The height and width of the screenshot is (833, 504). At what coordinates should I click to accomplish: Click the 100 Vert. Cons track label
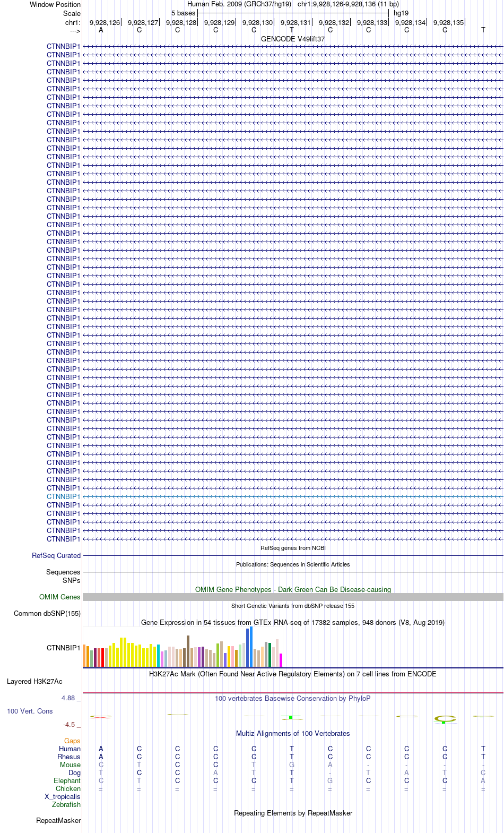(x=30, y=711)
